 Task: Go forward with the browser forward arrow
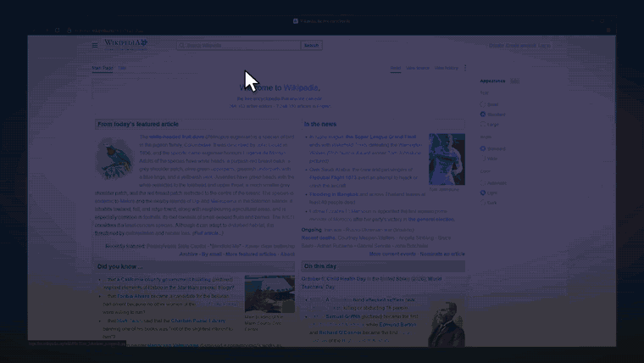click(47, 31)
